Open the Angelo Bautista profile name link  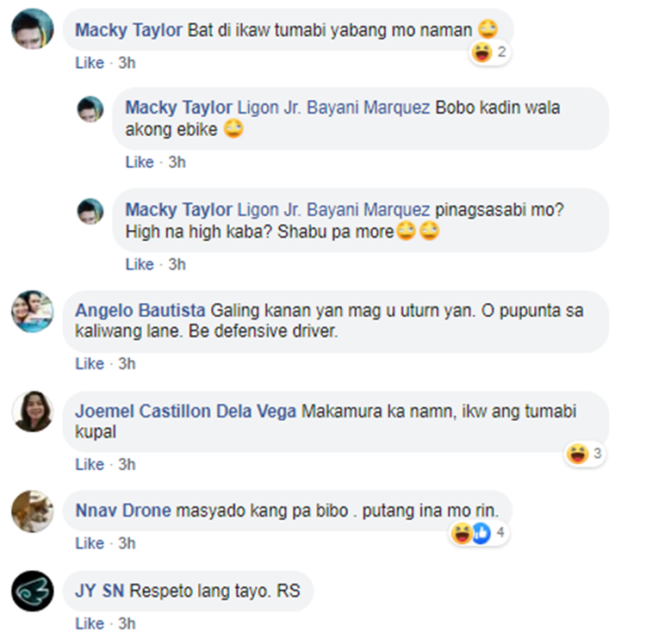[140, 311]
